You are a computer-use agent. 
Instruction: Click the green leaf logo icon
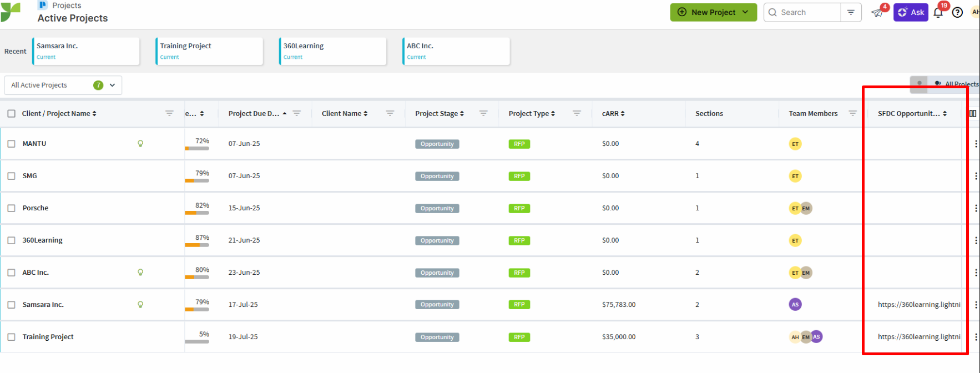(x=10, y=12)
